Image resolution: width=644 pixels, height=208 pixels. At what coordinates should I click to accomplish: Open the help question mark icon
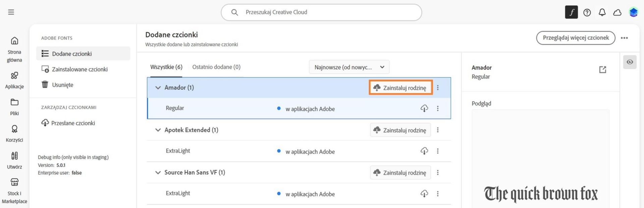click(587, 12)
